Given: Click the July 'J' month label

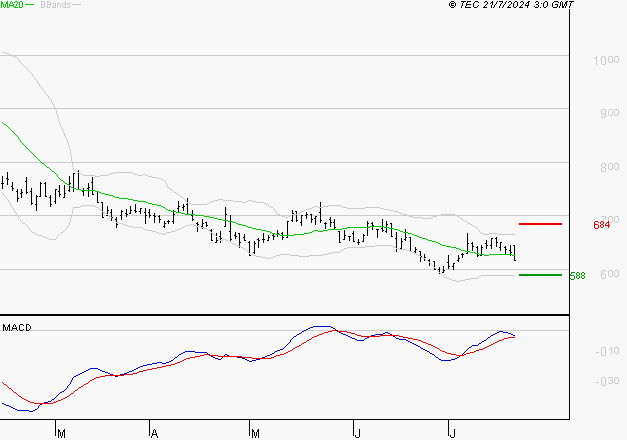Looking at the screenshot, I should pos(452,433).
